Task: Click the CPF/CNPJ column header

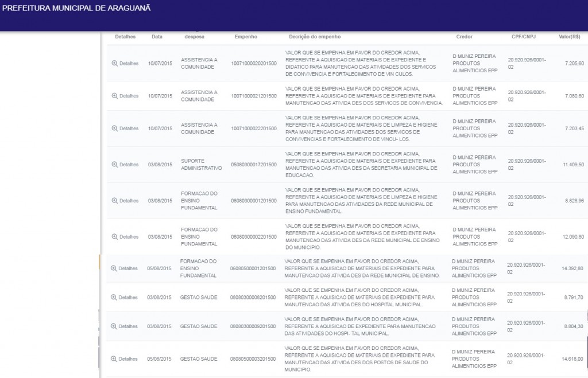Action: click(523, 37)
